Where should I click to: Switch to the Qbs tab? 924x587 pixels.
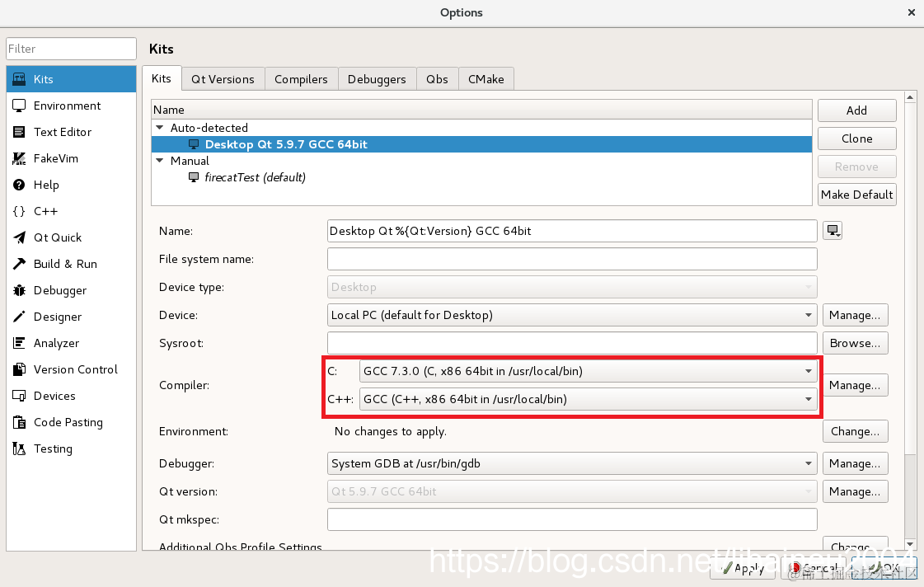[437, 79]
